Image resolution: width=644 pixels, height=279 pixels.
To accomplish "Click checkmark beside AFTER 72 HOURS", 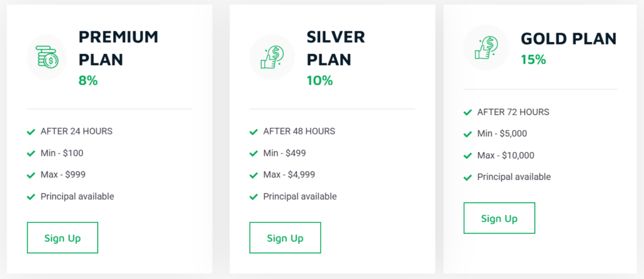I will click(x=467, y=112).
